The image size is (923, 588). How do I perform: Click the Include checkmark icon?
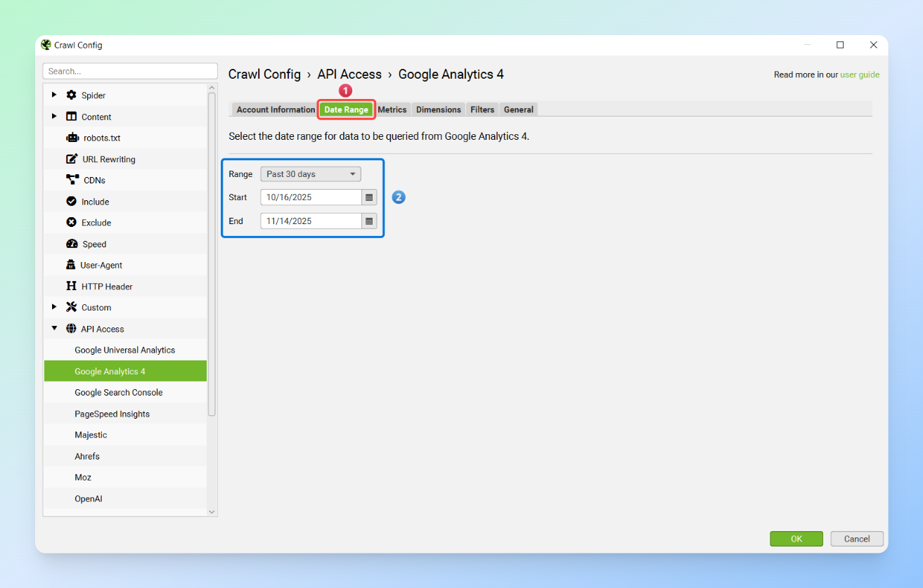[x=71, y=202]
